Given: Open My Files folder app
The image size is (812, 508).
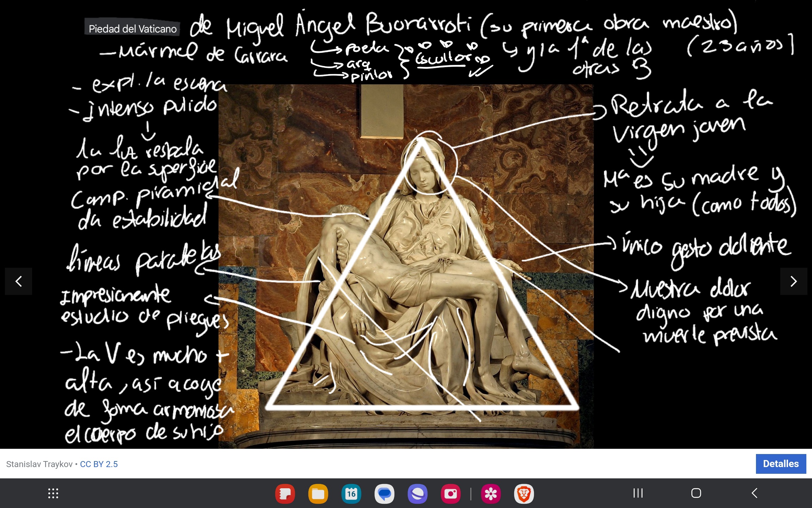Looking at the screenshot, I should pyautogui.click(x=318, y=493).
